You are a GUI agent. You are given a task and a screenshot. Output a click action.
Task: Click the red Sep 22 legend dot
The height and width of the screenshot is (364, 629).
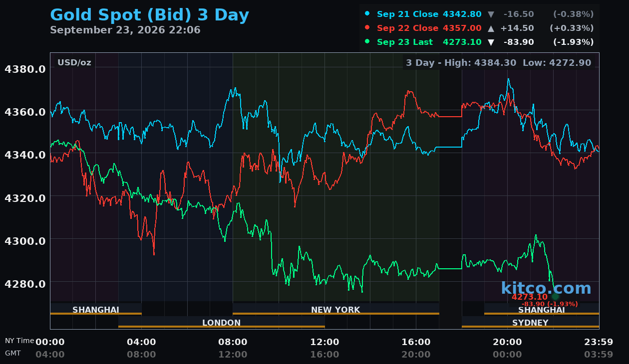click(367, 27)
